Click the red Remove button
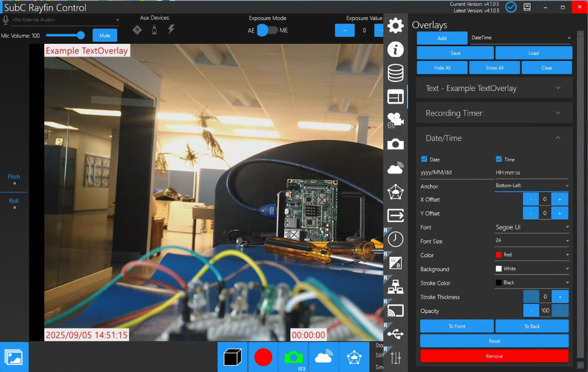The width and height of the screenshot is (588, 372). click(494, 356)
